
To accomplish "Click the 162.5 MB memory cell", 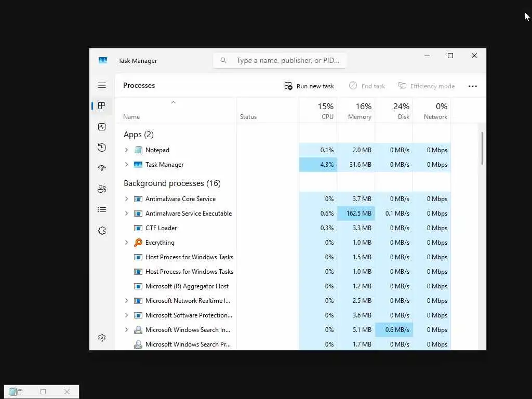I will click(356, 214).
